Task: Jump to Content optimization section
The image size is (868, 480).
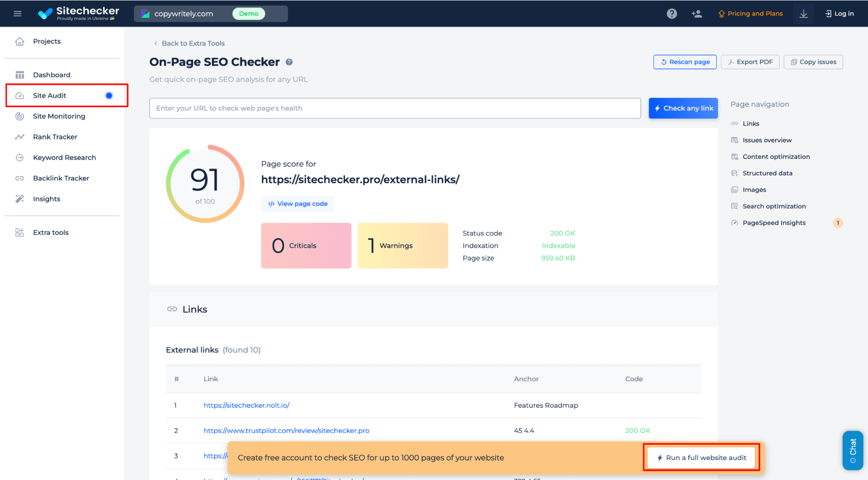Action: point(776,157)
